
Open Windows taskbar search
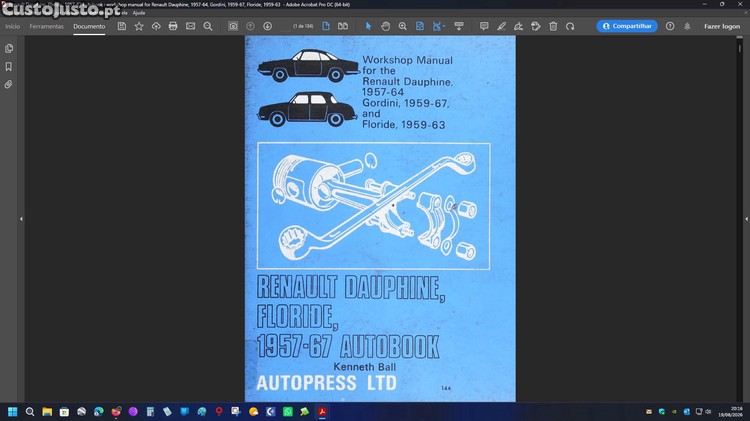[x=30, y=411]
